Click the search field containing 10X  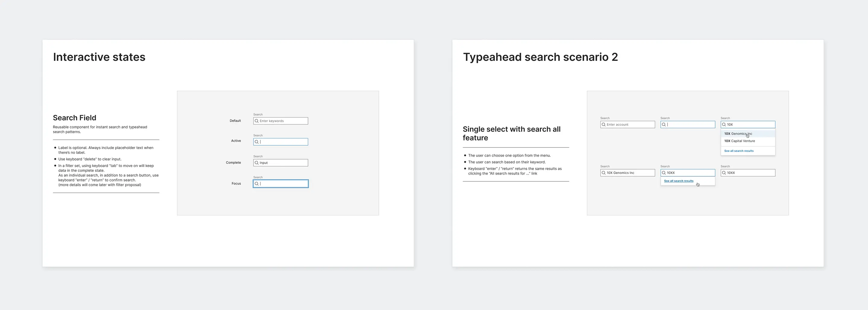748,125
